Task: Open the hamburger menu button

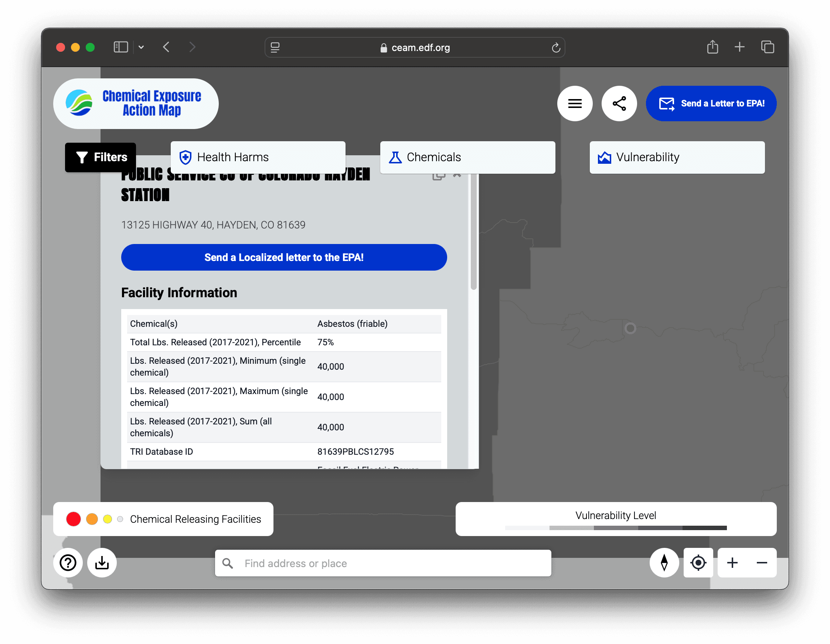Action: click(575, 104)
